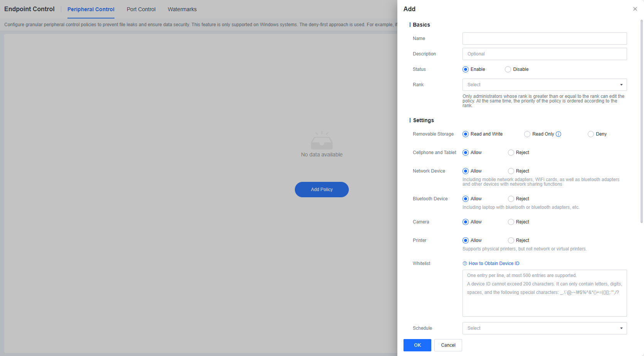Click the Settings section heading

pyautogui.click(x=424, y=120)
